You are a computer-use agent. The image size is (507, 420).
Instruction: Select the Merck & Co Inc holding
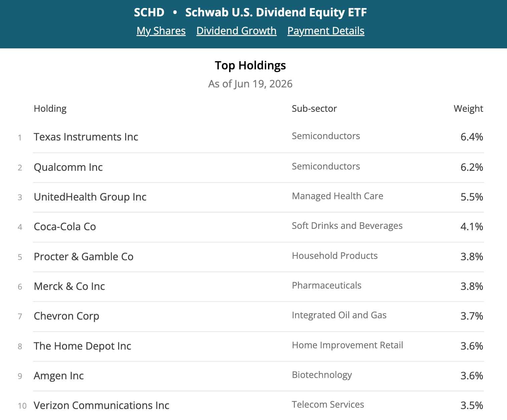(69, 286)
